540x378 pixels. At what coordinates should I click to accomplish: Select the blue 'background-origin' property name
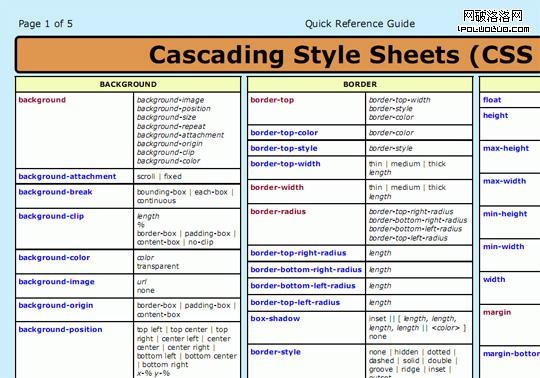tap(56, 305)
